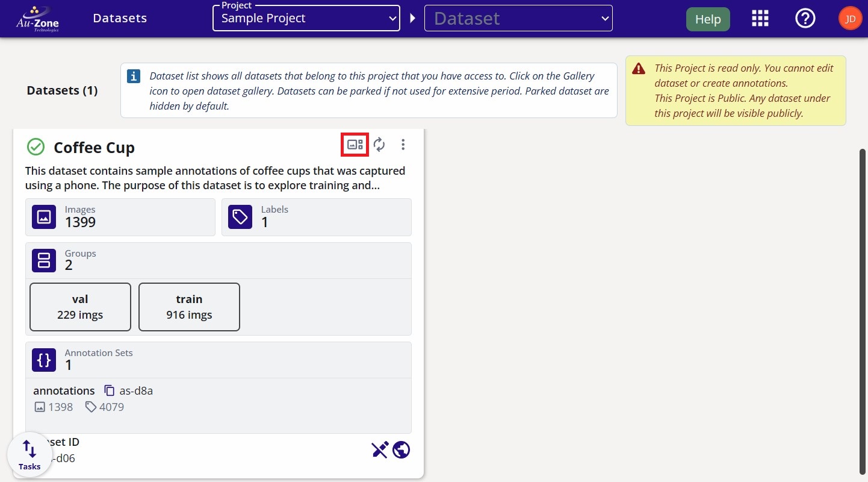This screenshot has width=868, height=482.
Task: Click the warning triangle in the notice box
Action: pos(638,68)
